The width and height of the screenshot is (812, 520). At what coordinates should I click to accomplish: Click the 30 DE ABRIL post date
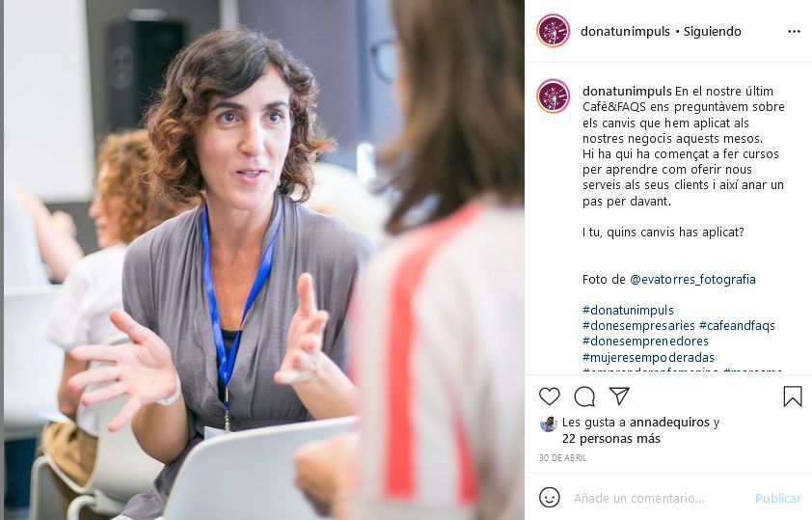click(562, 458)
